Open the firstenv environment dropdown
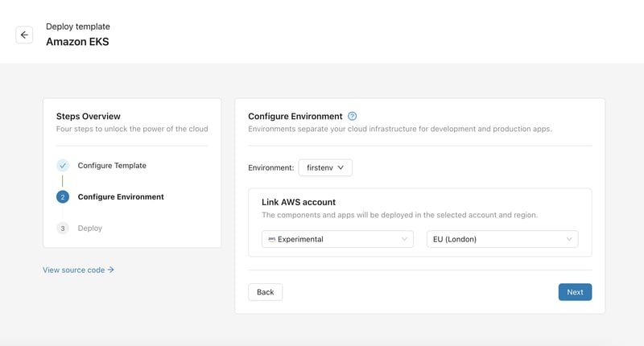This screenshot has height=346, width=644. click(325, 167)
